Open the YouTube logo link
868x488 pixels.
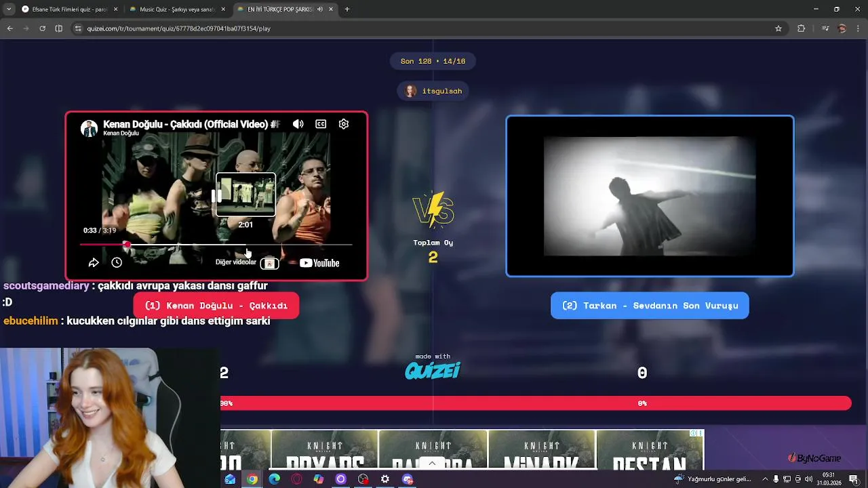tap(319, 263)
